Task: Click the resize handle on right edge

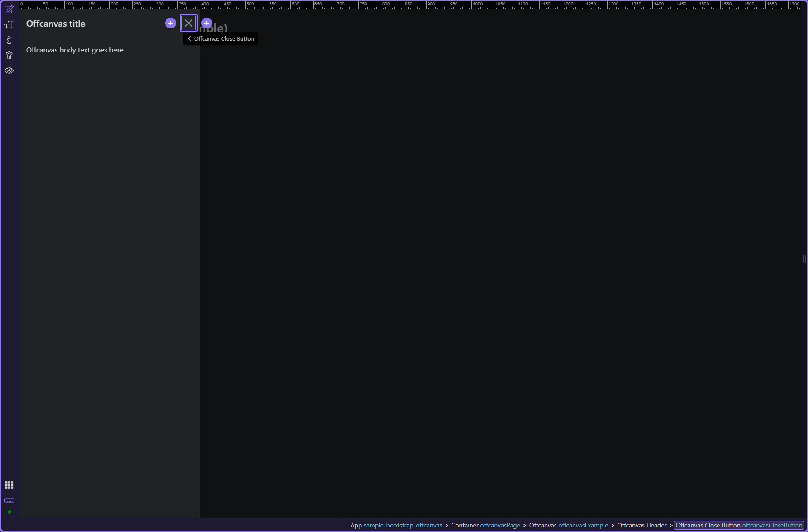Action: (804, 259)
